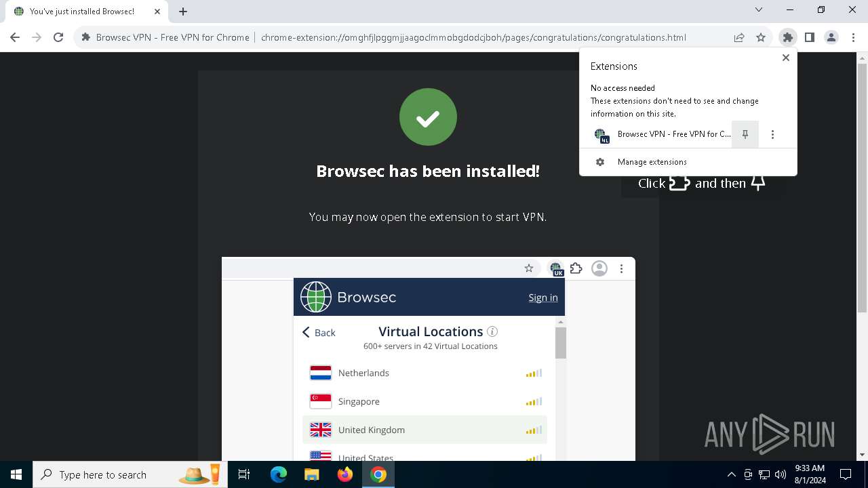Click the Back button in Browsec preview
Screen dimensions: 868x488
[319, 332]
